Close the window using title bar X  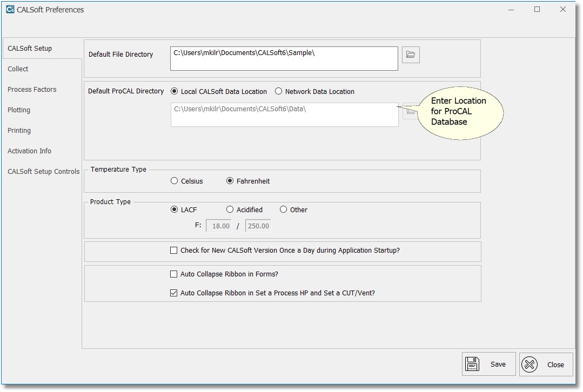(563, 10)
